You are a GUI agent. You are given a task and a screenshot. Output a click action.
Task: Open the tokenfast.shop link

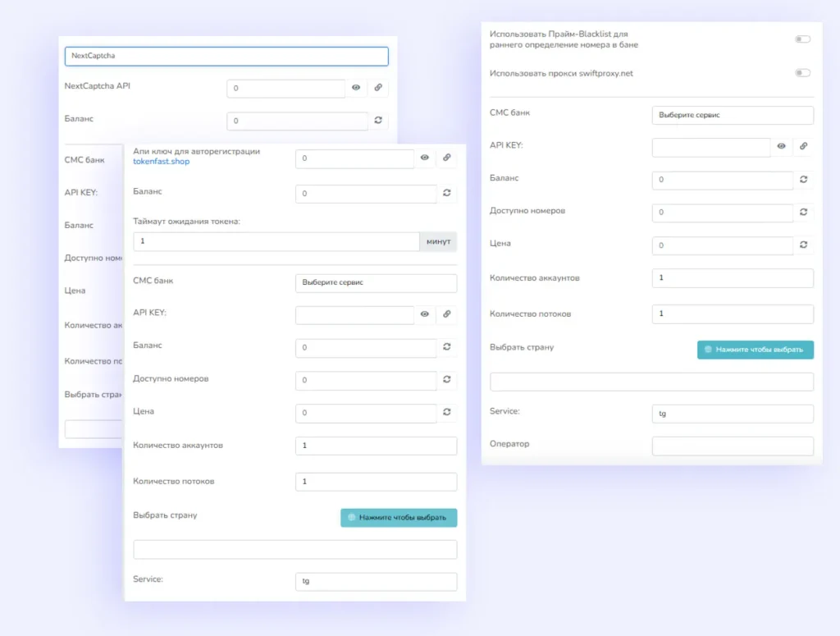[161, 162]
